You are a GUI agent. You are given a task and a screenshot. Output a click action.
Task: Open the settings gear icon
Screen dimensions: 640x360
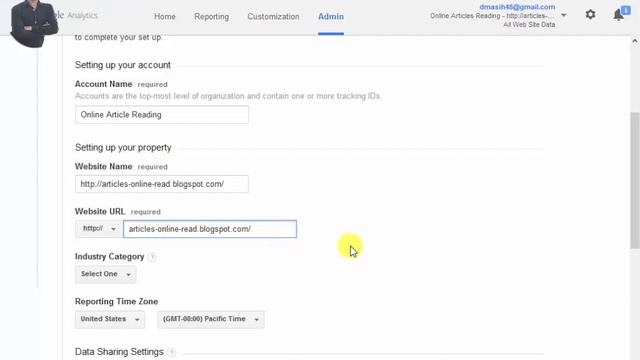pos(590,15)
